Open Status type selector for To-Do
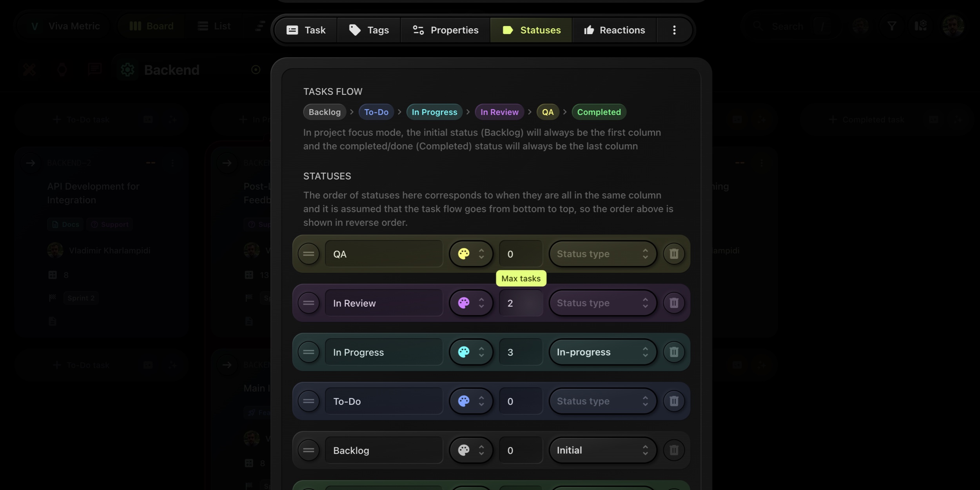 (602, 401)
